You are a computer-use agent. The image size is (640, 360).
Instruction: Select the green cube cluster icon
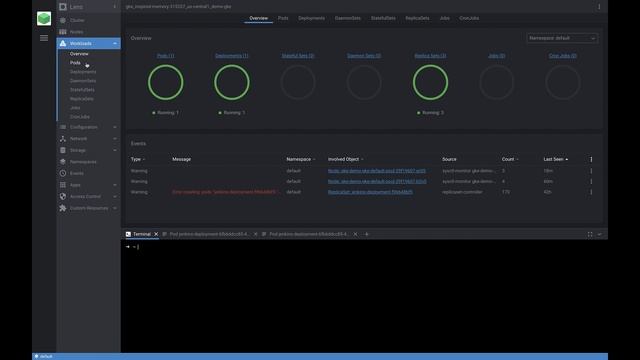coord(44,18)
